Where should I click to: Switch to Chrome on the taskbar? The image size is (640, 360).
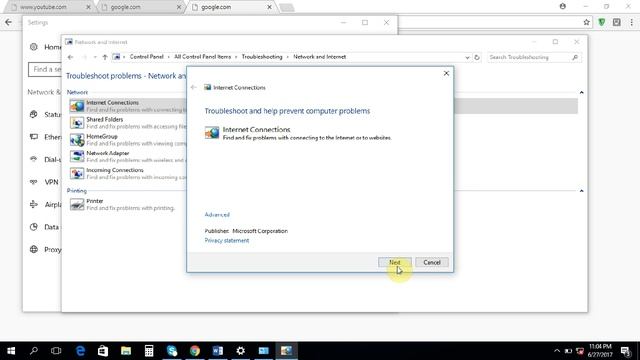195,351
